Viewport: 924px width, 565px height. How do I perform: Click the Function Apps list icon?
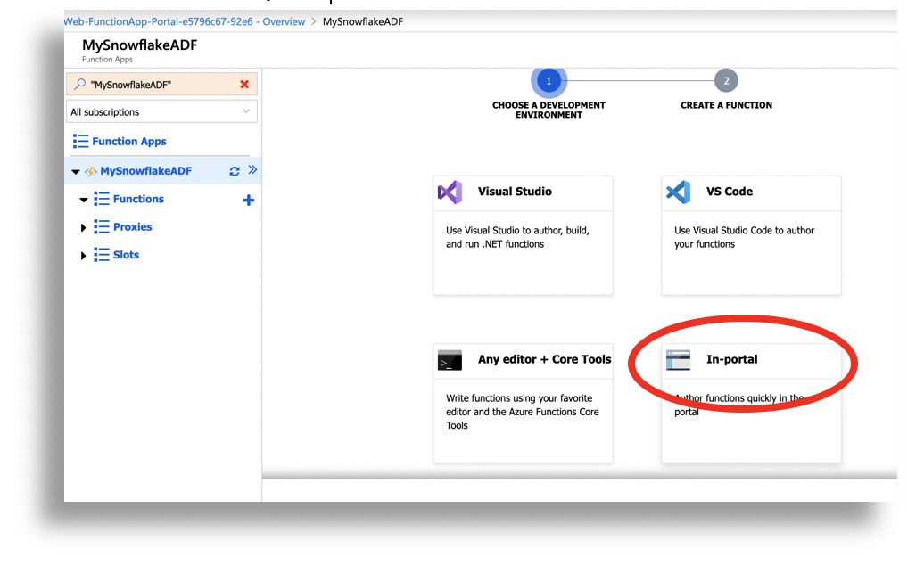(x=81, y=141)
